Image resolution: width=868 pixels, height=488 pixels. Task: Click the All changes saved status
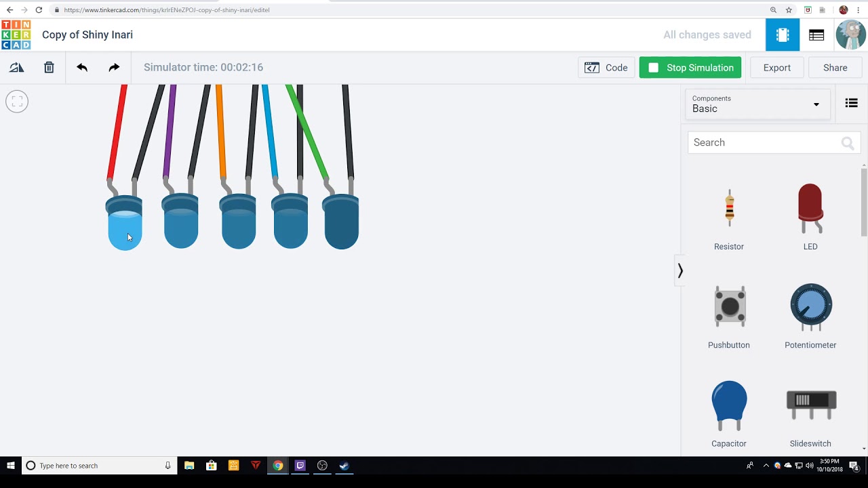click(x=707, y=35)
